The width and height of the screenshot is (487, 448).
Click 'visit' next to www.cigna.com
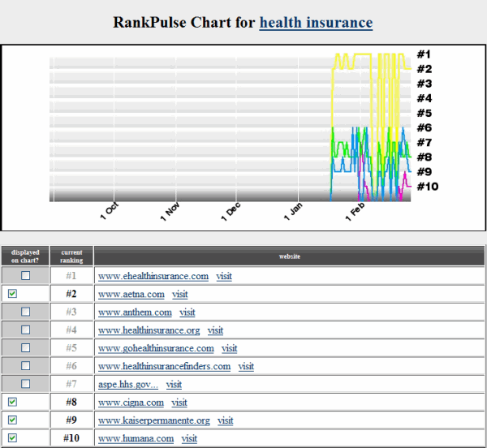pyautogui.click(x=179, y=403)
